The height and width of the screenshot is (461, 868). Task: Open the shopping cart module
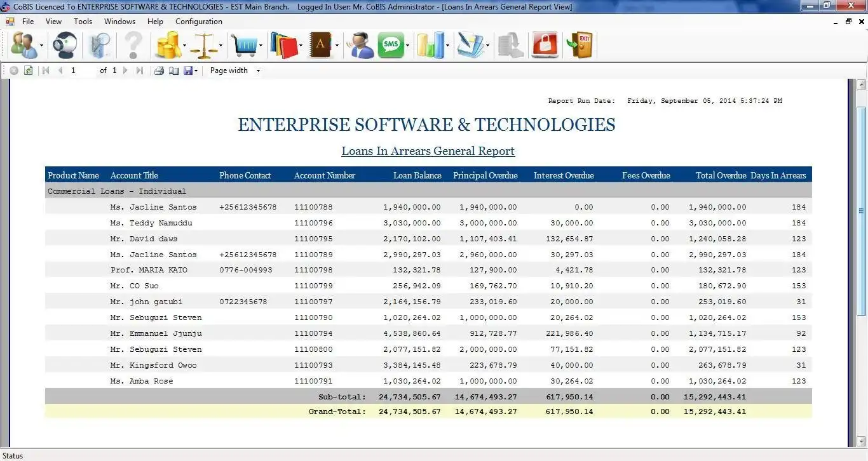pyautogui.click(x=245, y=45)
